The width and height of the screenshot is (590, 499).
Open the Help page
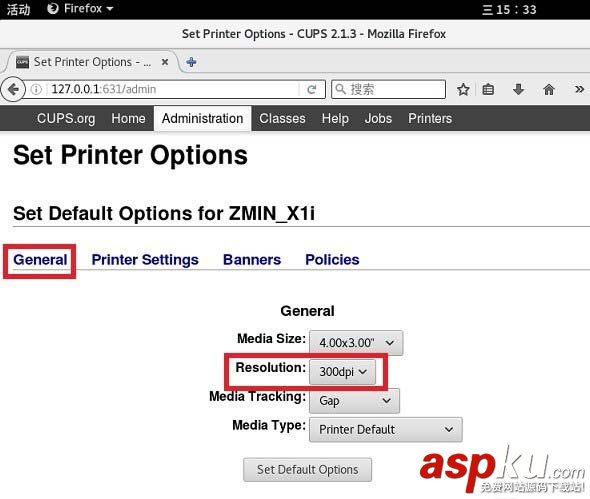tap(335, 119)
